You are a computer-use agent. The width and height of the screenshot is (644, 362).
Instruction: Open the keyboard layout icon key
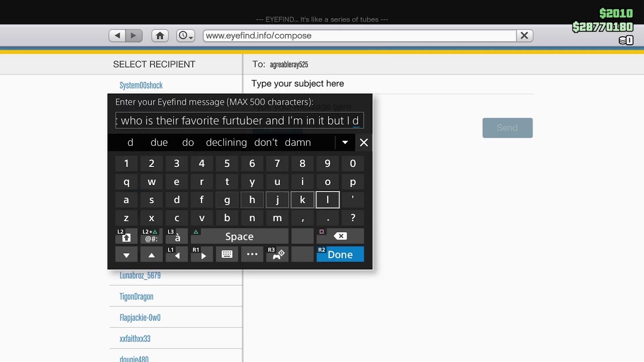227,255
